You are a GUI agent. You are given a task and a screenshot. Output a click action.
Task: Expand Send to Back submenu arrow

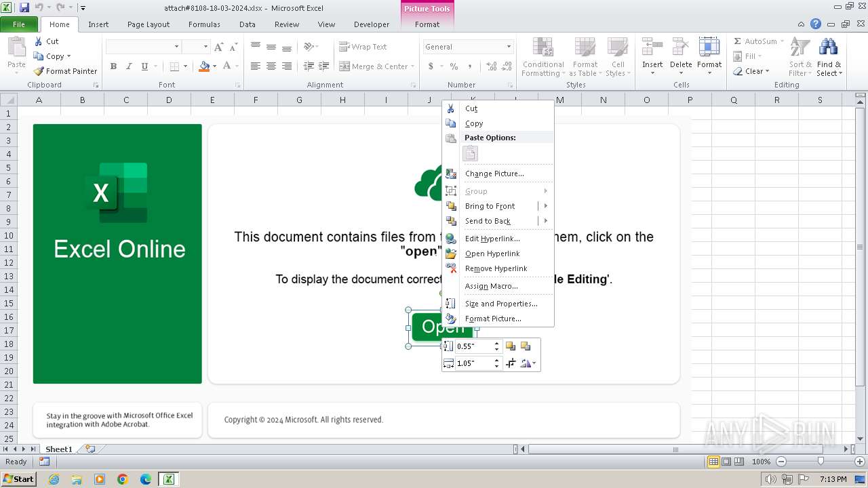pyautogui.click(x=546, y=221)
